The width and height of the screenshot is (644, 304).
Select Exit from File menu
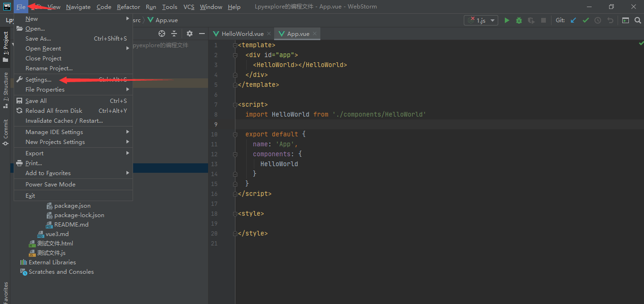[x=73, y=196]
